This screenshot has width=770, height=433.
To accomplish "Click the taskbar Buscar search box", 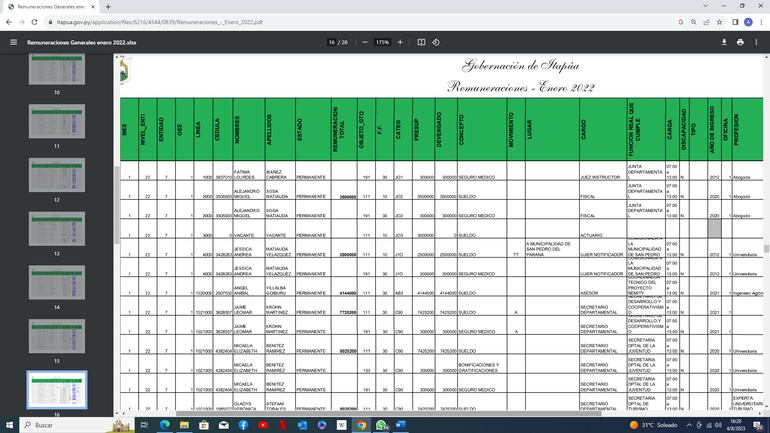I will (x=77, y=425).
